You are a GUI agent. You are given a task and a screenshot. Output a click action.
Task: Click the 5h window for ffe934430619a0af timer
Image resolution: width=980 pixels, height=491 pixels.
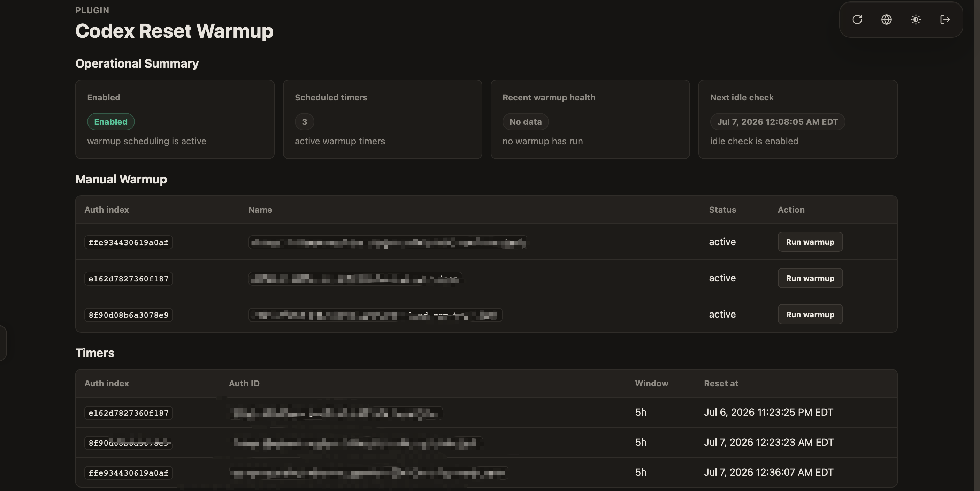pyautogui.click(x=641, y=473)
